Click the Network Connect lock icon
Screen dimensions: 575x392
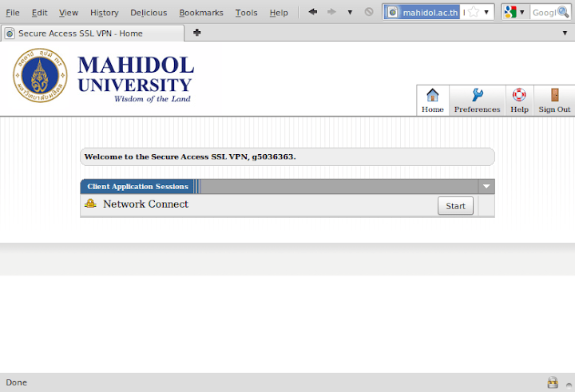(90, 204)
